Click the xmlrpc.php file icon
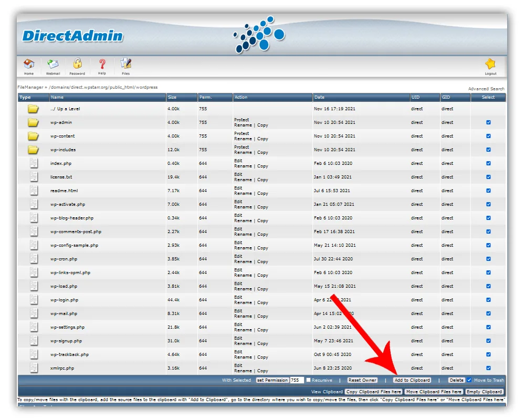The image size is (525, 420). click(x=34, y=368)
